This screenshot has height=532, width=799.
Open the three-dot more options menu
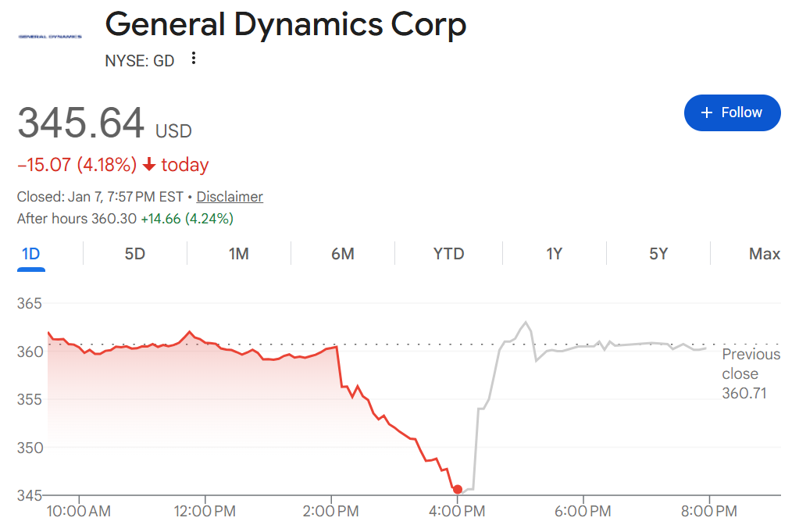point(194,59)
